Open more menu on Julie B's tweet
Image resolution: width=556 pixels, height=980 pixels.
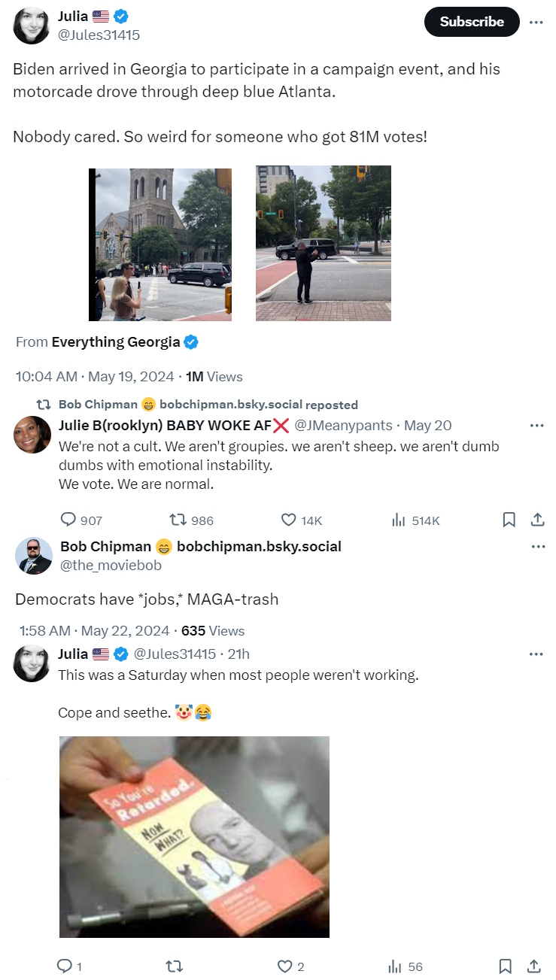pos(536,426)
